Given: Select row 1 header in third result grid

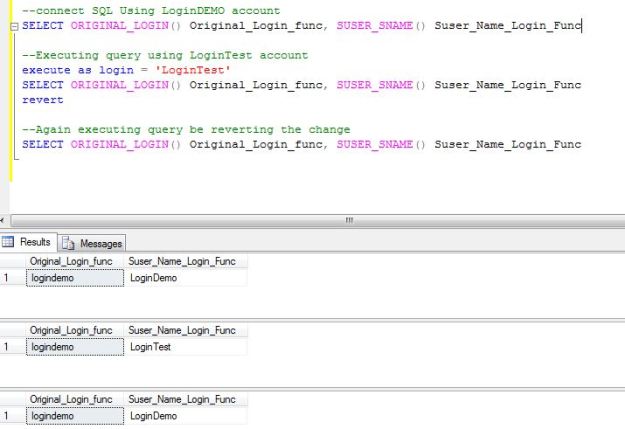Looking at the screenshot, I should 9,416.
